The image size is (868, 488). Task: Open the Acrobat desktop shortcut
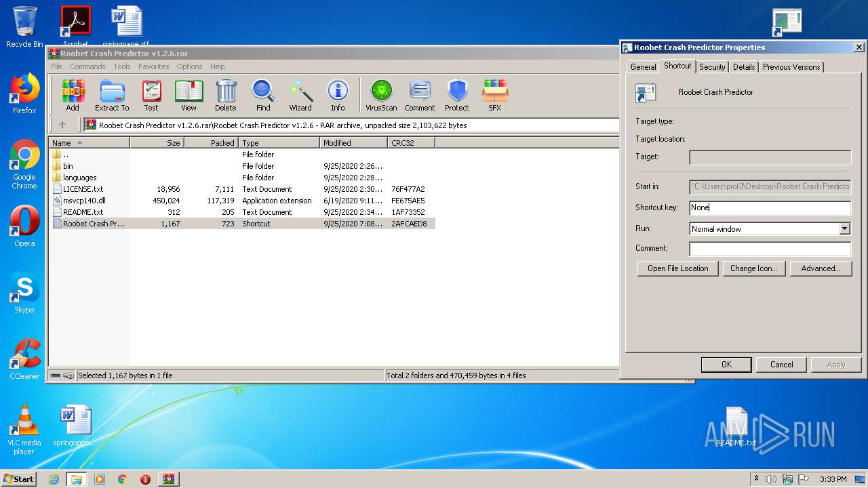[x=76, y=26]
